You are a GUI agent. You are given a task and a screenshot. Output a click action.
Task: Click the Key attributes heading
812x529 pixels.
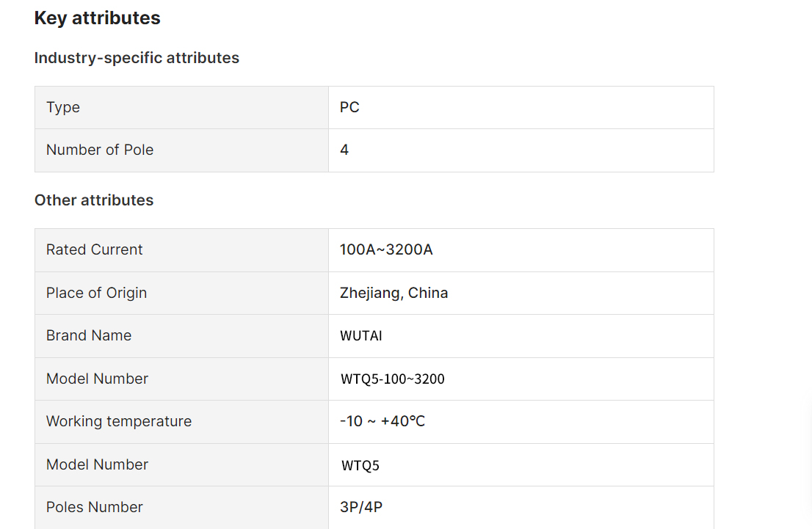tap(98, 18)
